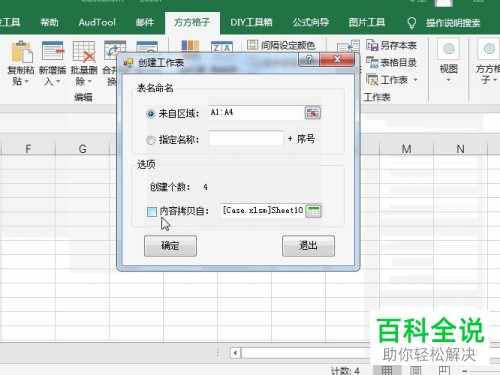Click the 间隔设定颜色 icon
The image size is (500, 375).
(x=252, y=45)
